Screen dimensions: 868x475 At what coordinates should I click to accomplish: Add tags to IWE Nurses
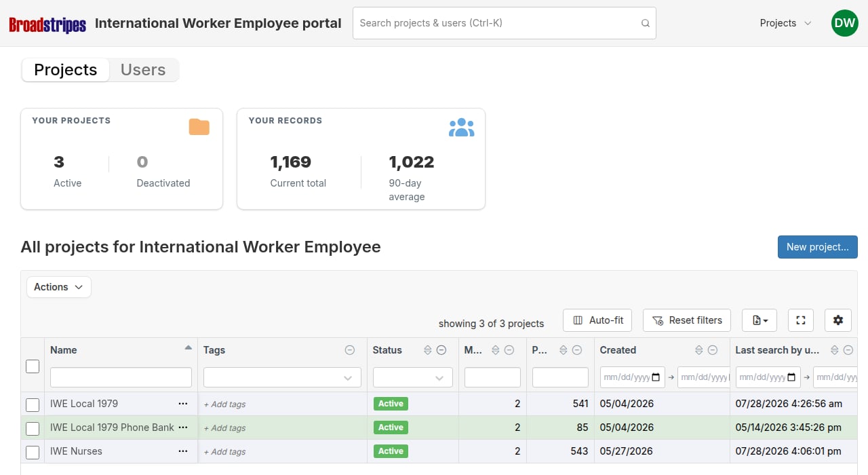click(225, 452)
